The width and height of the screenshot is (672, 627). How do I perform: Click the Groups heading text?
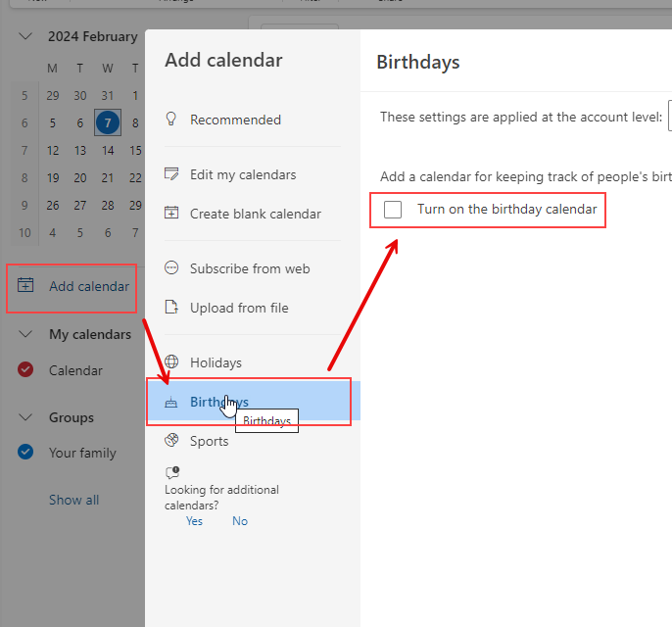(x=72, y=417)
